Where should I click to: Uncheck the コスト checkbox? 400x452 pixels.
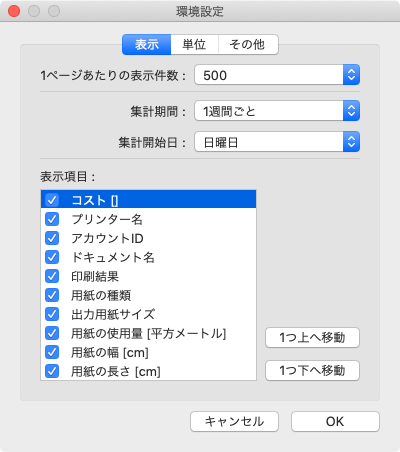click(x=52, y=200)
